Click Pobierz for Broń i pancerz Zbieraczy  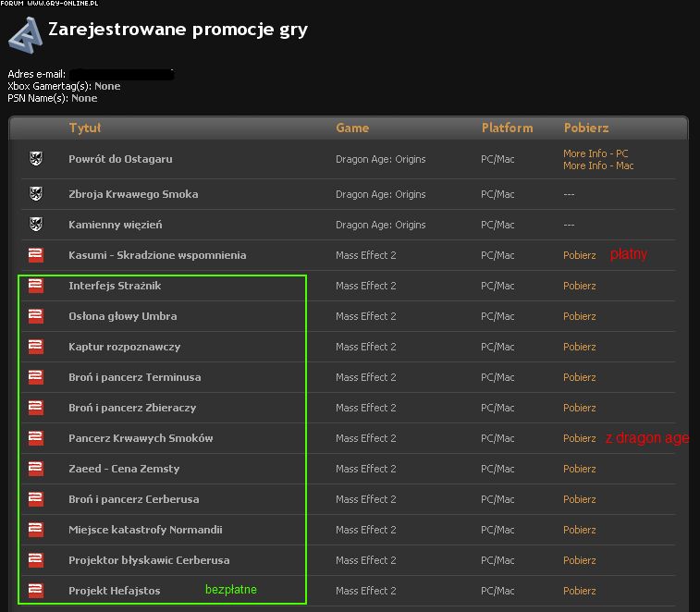coord(580,408)
